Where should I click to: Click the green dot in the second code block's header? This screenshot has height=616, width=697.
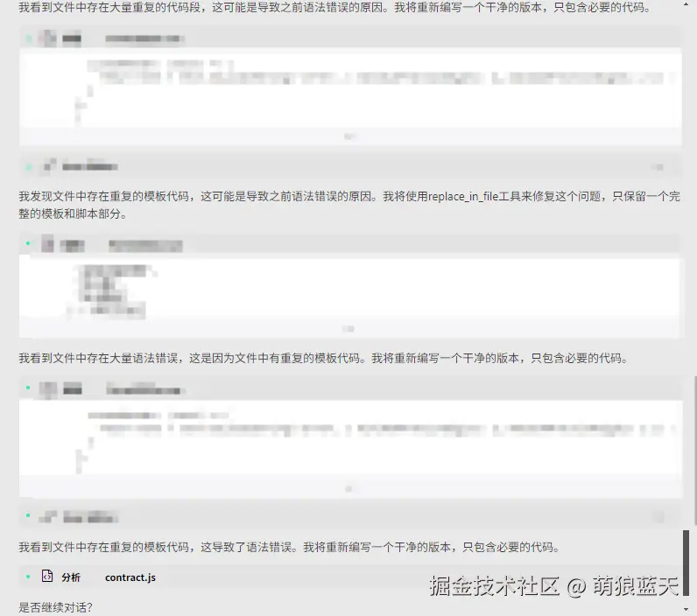tap(28, 243)
